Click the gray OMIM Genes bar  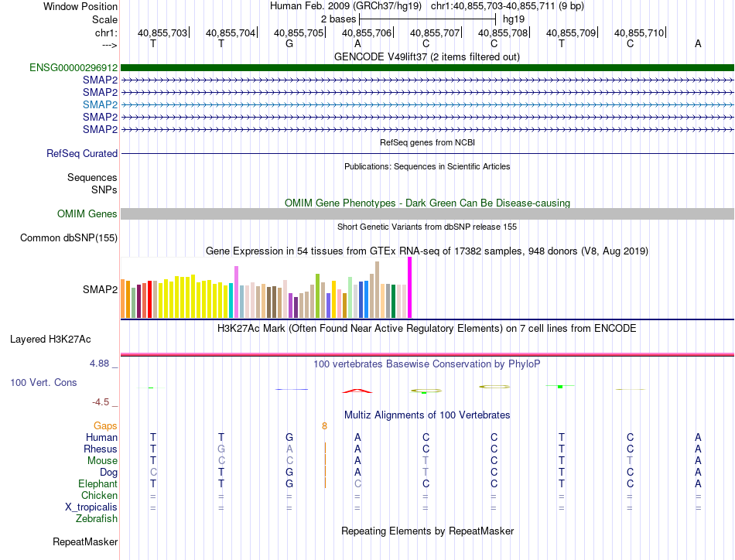point(427,213)
